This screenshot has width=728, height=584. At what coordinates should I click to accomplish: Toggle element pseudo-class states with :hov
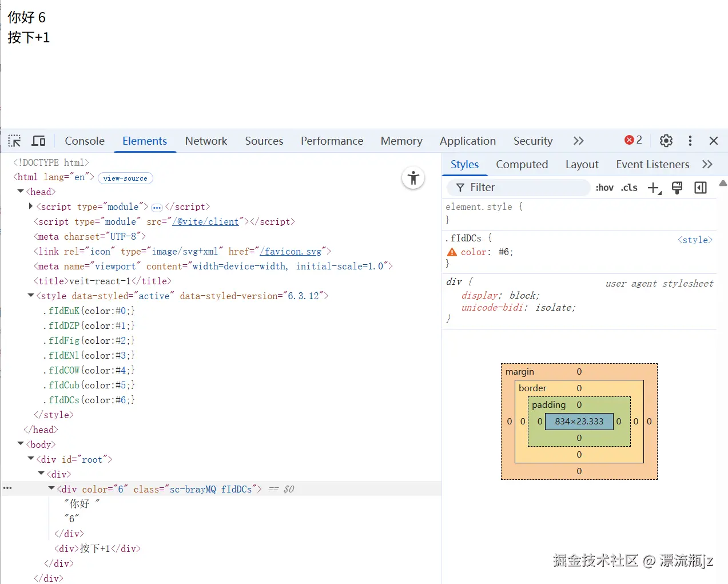pos(604,188)
